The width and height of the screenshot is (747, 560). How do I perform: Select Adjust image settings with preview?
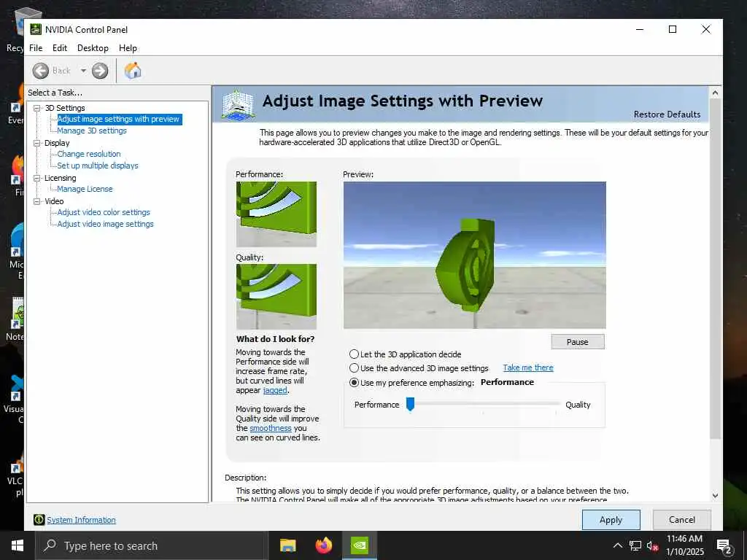coord(118,119)
